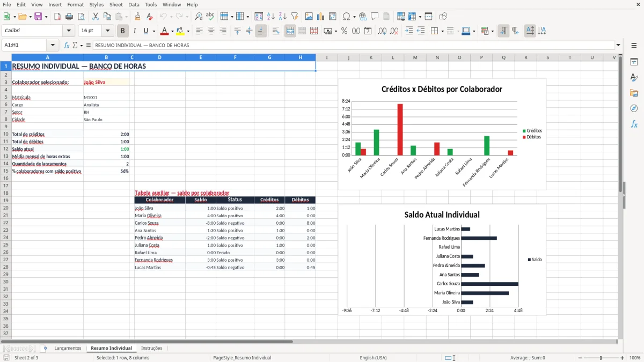Click the zoom out minus button

point(579,358)
